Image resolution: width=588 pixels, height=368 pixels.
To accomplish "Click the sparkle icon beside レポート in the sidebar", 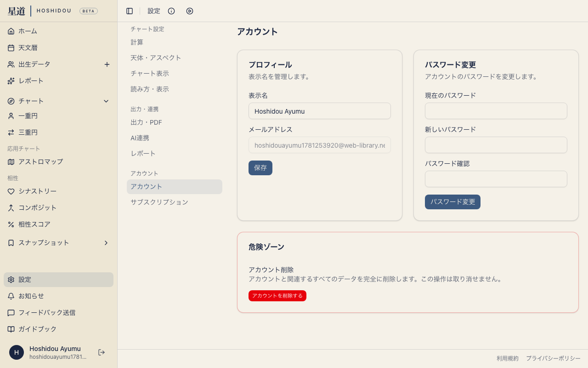I will click(x=11, y=81).
